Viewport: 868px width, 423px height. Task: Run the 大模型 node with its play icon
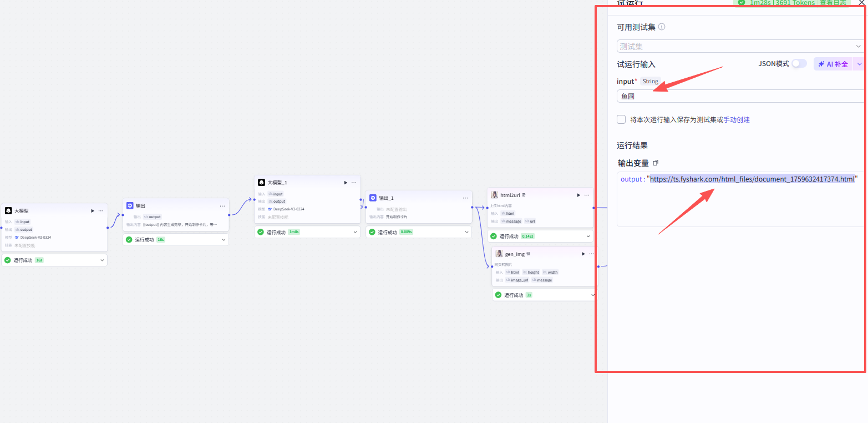93,211
